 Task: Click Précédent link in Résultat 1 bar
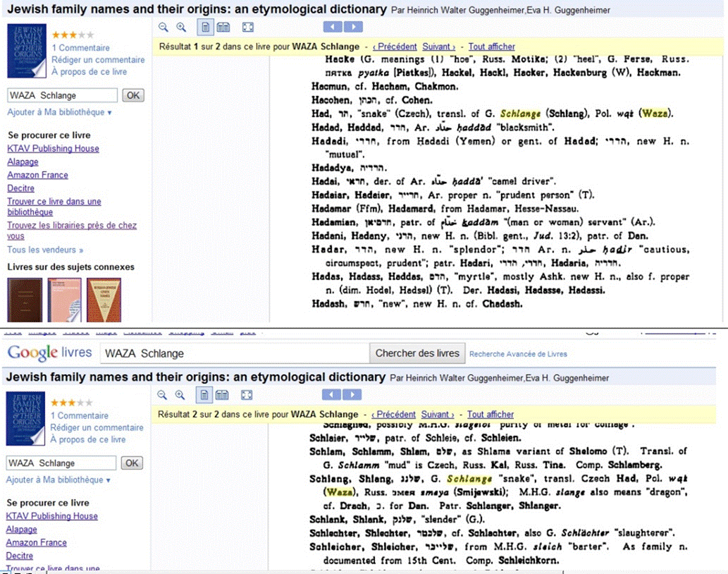coord(395,47)
